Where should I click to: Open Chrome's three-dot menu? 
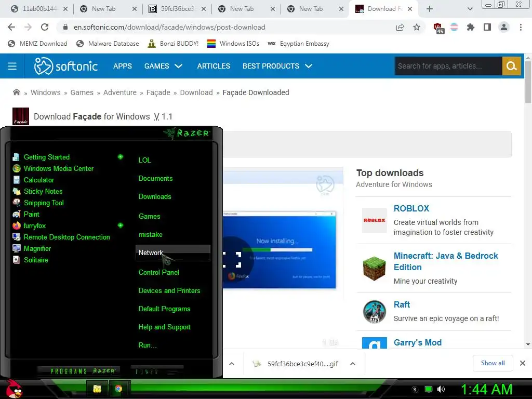click(521, 27)
